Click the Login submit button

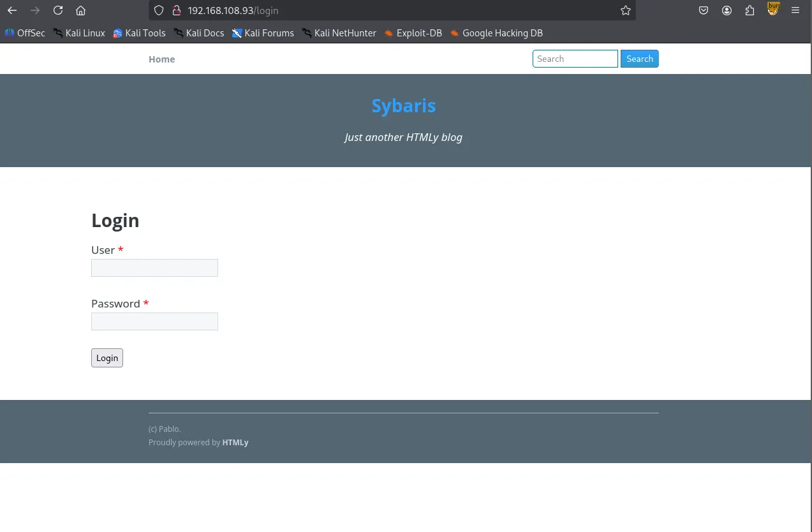pyautogui.click(x=107, y=358)
